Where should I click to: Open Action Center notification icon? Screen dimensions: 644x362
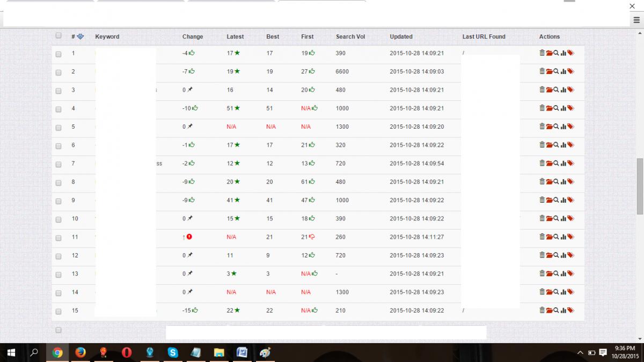[x=603, y=352]
